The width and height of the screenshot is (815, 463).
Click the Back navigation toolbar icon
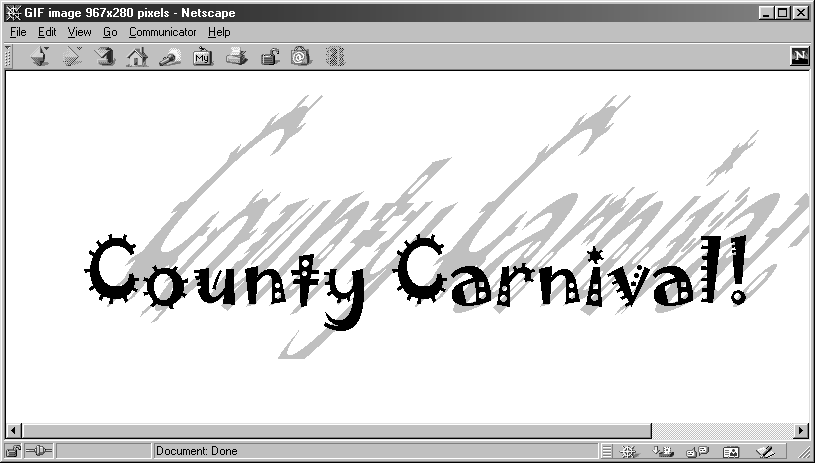(40, 57)
